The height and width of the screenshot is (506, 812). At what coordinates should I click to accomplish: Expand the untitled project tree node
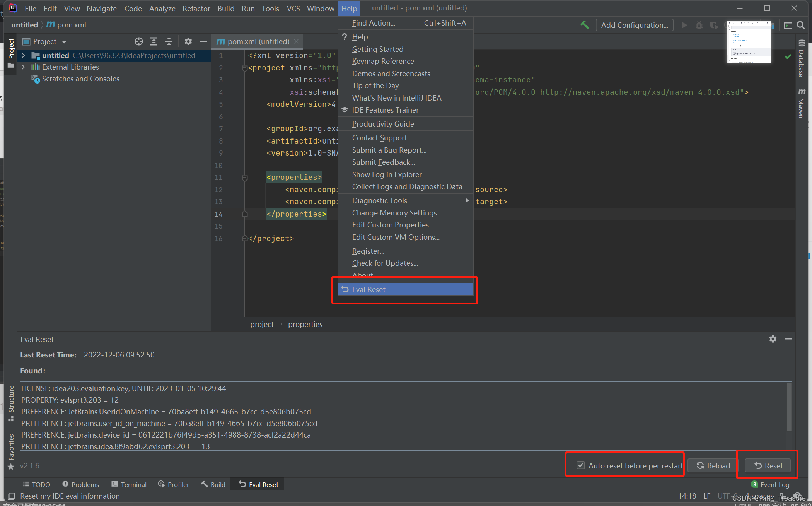tap(23, 55)
